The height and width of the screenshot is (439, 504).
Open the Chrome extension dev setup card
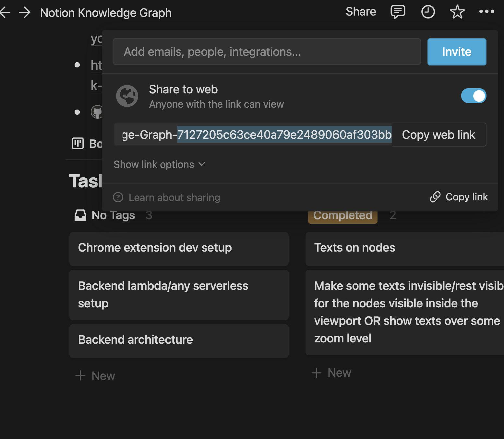click(179, 249)
